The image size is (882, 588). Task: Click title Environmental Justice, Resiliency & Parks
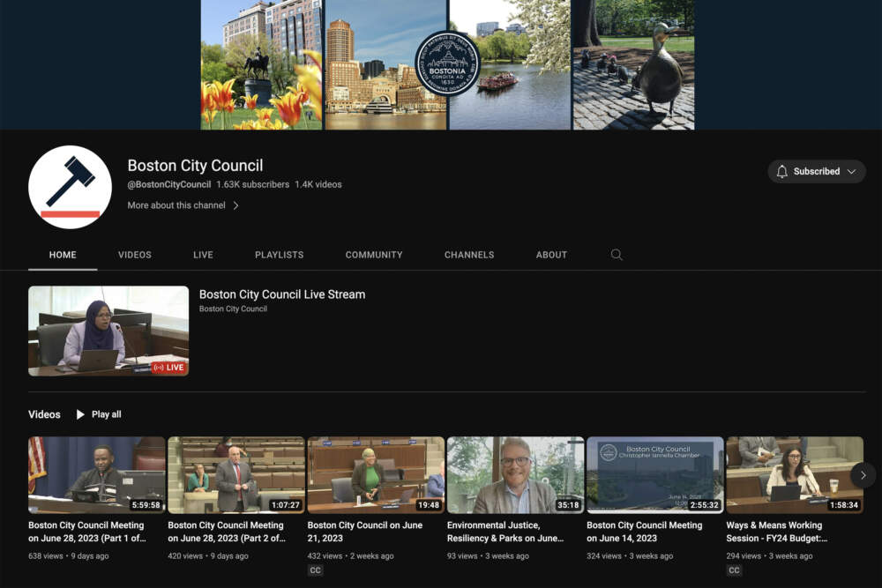click(505, 532)
